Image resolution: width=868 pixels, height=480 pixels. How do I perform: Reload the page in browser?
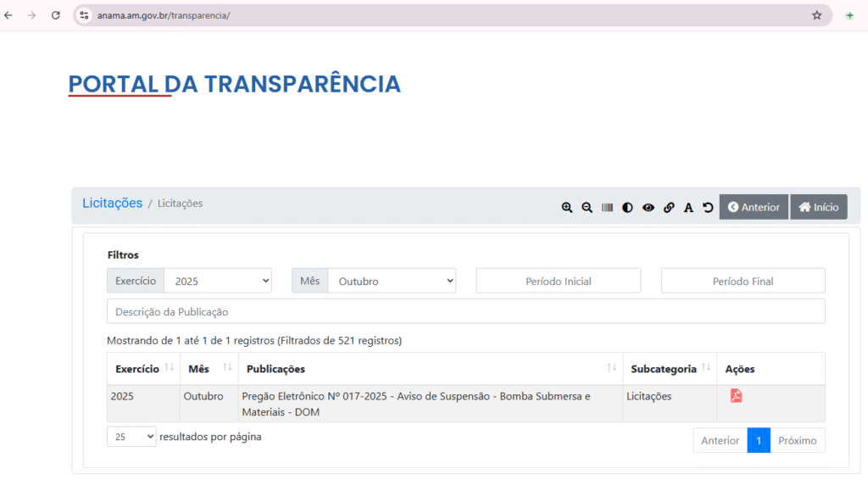pos(56,15)
